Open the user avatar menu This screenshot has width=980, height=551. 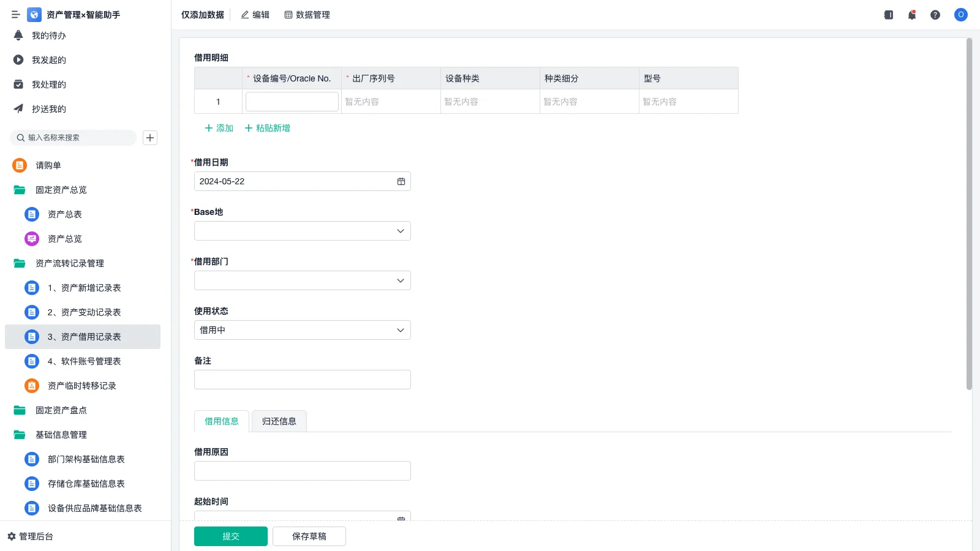tap(961, 15)
